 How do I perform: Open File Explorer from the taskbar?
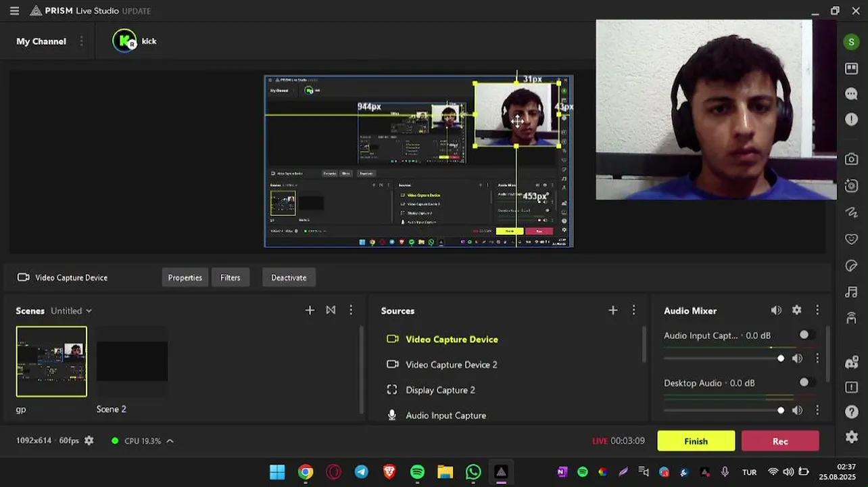(445, 472)
